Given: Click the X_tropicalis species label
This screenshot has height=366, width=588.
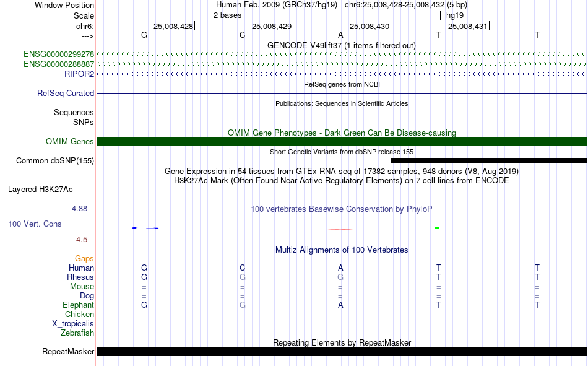Looking at the screenshot, I should 73,324.
